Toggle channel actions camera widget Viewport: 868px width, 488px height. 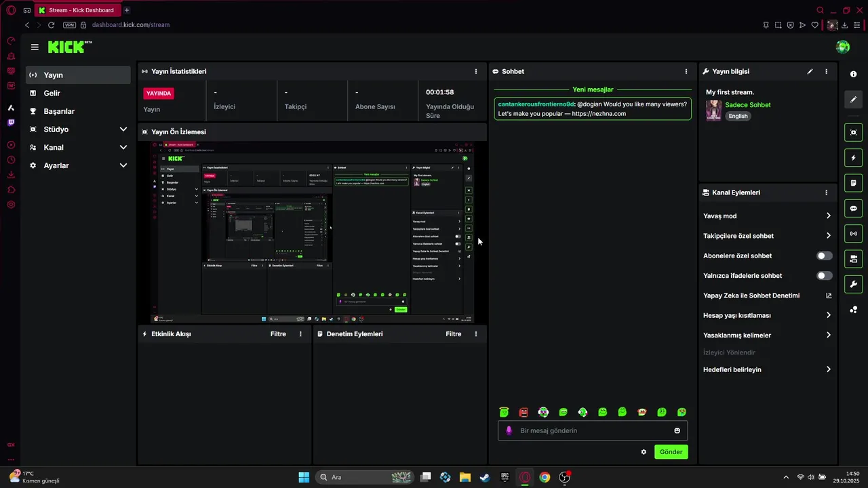(x=853, y=259)
